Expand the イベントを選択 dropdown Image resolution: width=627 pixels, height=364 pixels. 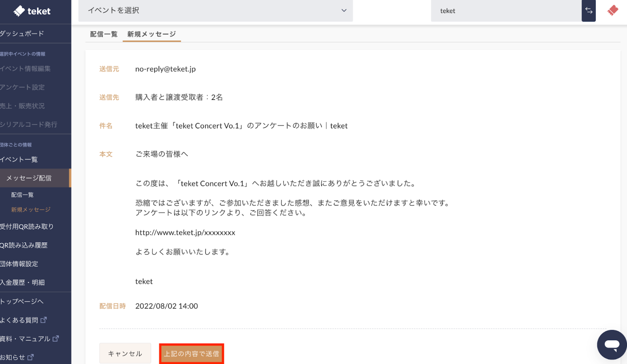click(x=216, y=11)
